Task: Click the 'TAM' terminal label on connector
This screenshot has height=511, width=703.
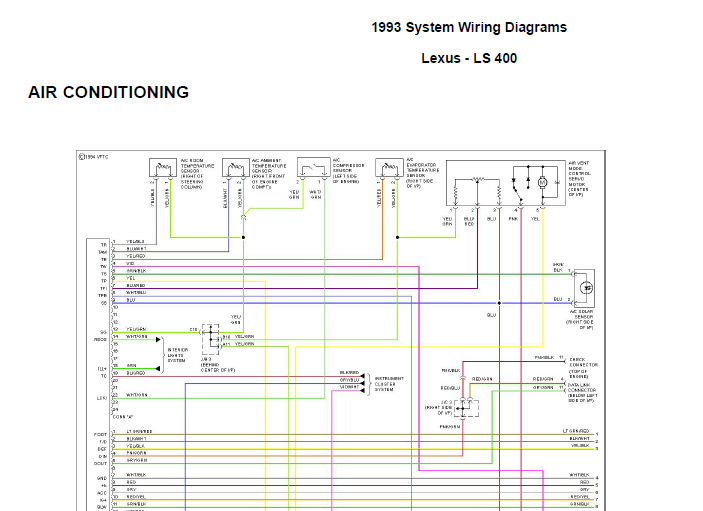Action: click(x=103, y=252)
